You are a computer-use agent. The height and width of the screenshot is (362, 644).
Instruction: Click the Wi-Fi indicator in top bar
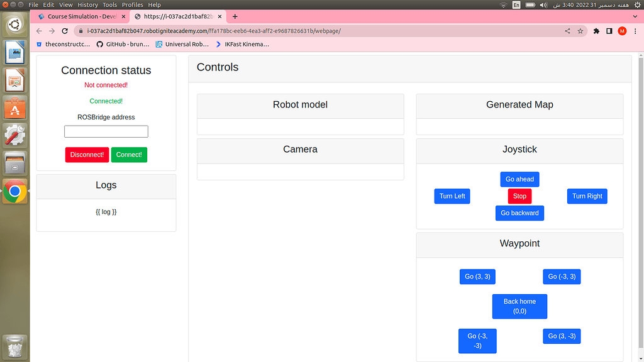pyautogui.click(x=503, y=5)
